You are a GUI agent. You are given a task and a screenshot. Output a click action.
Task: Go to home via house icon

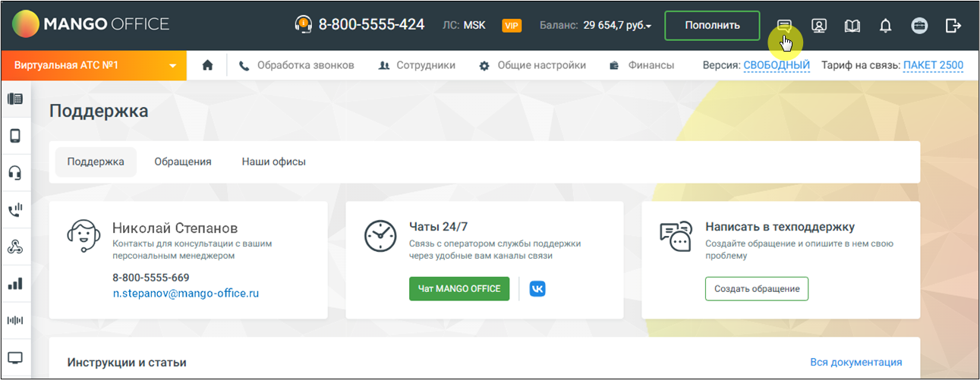[x=207, y=65]
